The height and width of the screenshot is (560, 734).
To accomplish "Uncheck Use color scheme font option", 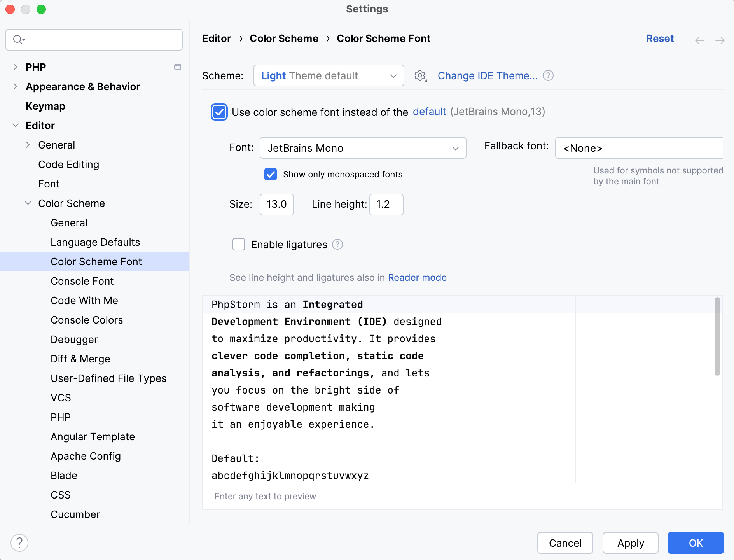I will pyautogui.click(x=219, y=112).
